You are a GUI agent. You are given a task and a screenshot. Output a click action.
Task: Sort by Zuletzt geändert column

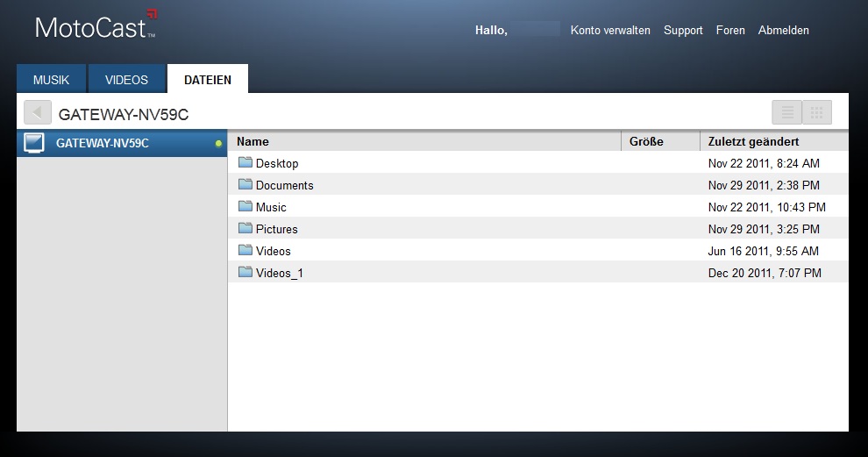pyautogui.click(x=753, y=141)
